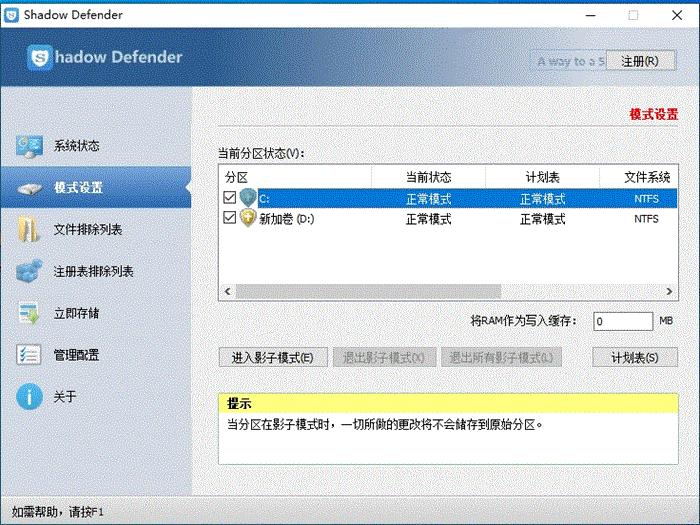Open 管理配置 page

coord(96,355)
